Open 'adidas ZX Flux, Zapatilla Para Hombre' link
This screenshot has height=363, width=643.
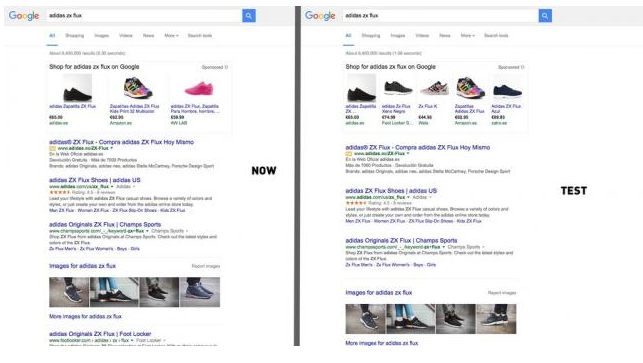coord(195,109)
